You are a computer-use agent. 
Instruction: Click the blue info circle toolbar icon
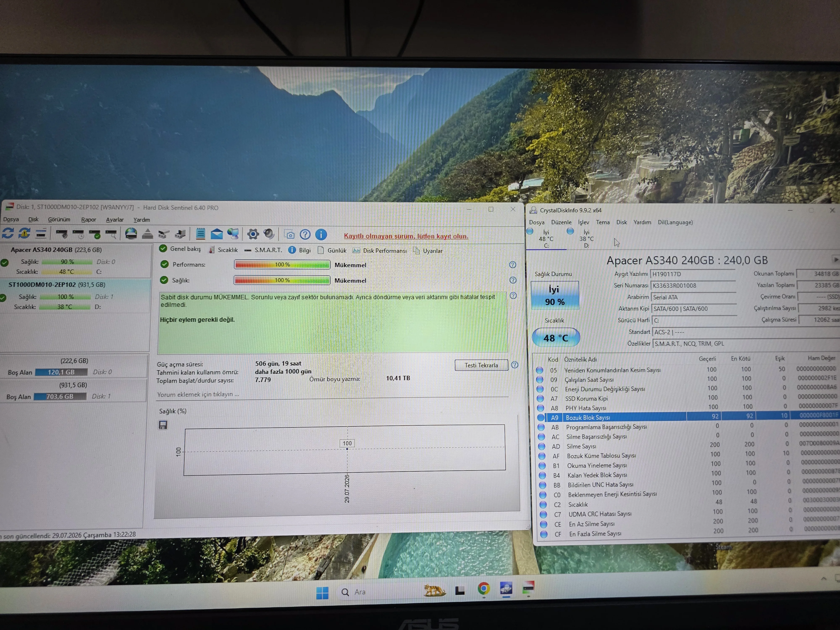[321, 234]
